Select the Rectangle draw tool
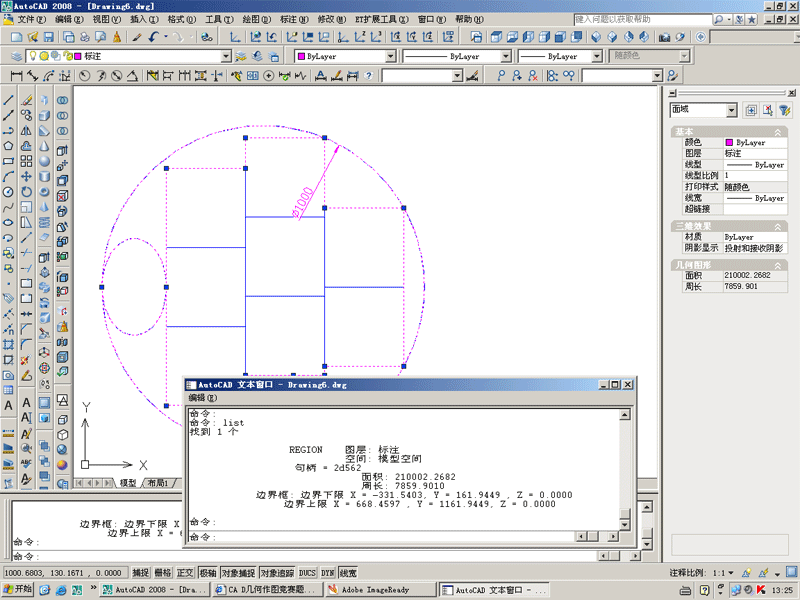The height and width of the screenshot is (600, 800). pos(8,161)
